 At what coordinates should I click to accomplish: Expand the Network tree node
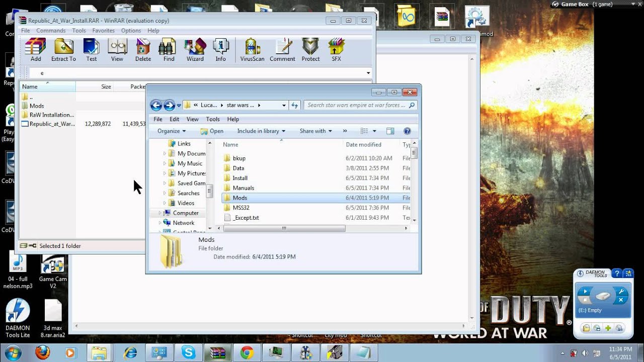point(160,223)
